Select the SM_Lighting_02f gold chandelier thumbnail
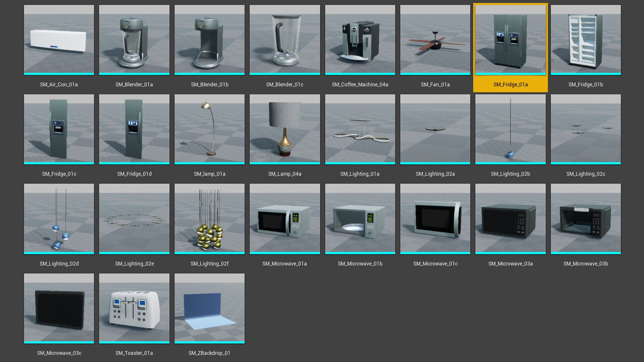Viewport: 644px width, 362px height. click(x=210, y=219)
